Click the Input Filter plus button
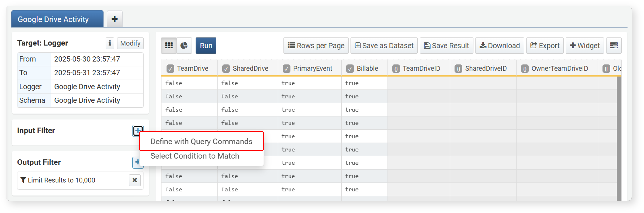The image size is (644, 213). coord(138,130)
